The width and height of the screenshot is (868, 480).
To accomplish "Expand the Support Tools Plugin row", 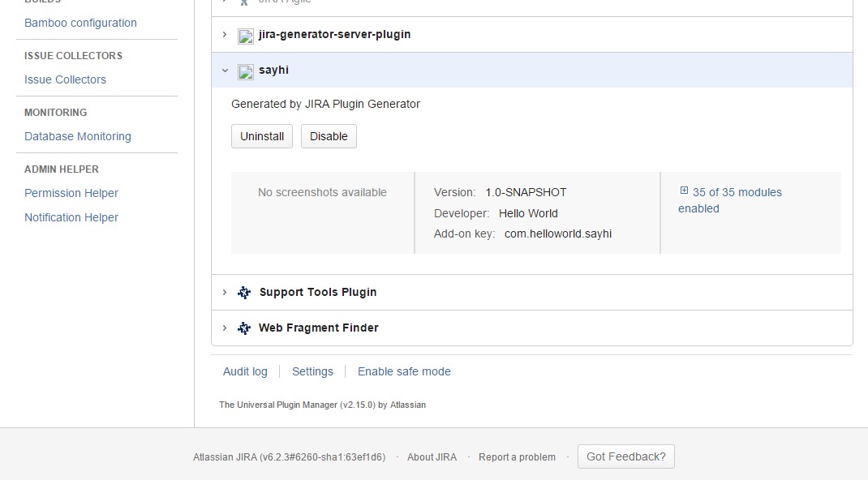I will point(225,292).
